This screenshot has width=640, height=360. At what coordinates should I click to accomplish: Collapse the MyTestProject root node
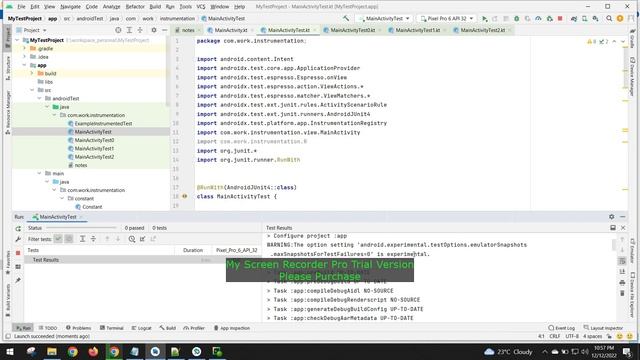17,40
